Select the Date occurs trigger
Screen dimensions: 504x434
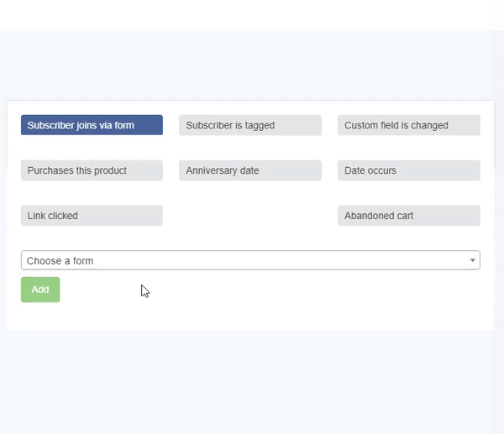[x=409, y=170]
